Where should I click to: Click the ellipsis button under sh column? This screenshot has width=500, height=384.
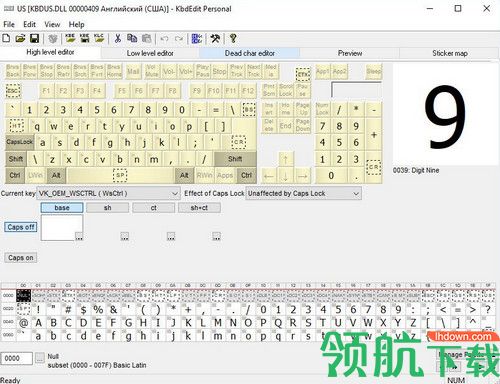tap(124, 236)
